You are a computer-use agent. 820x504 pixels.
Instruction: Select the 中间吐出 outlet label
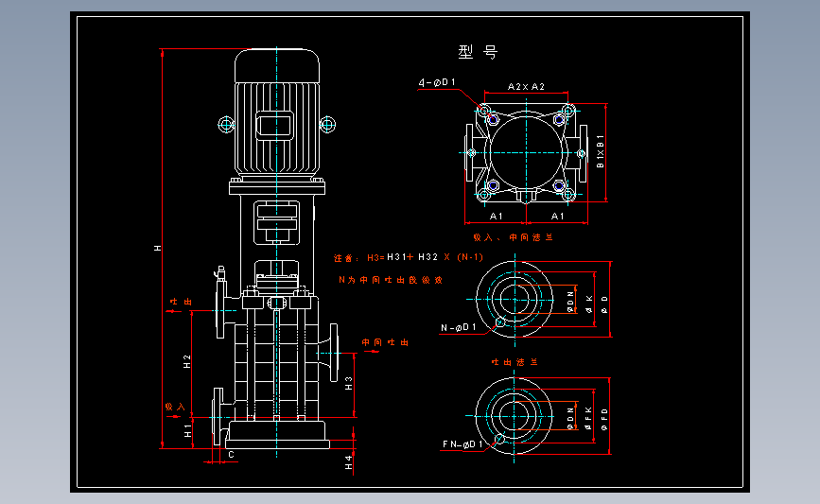[x=386, y=342]
